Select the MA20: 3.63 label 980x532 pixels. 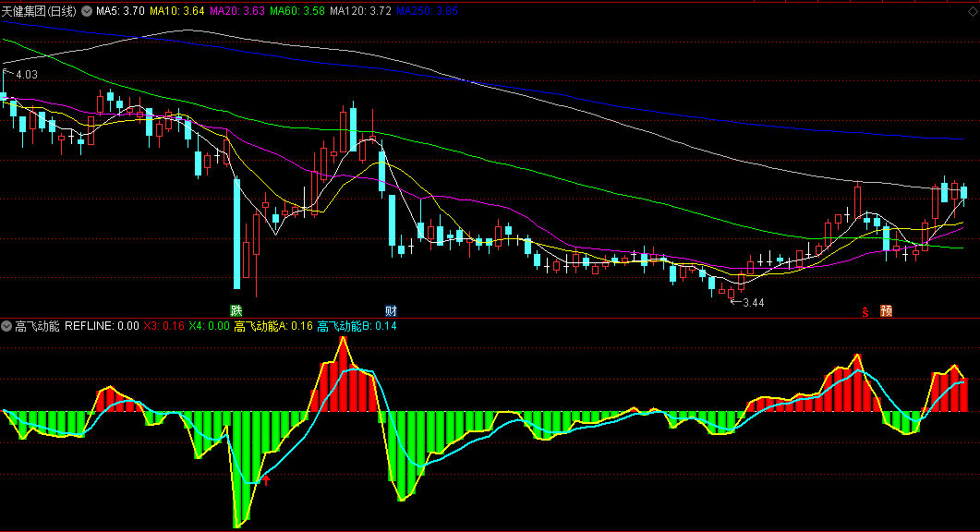(x=236, y=11)
